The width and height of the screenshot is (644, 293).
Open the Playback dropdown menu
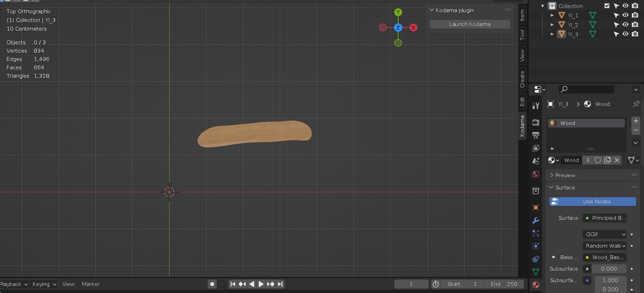coord(14,284)
